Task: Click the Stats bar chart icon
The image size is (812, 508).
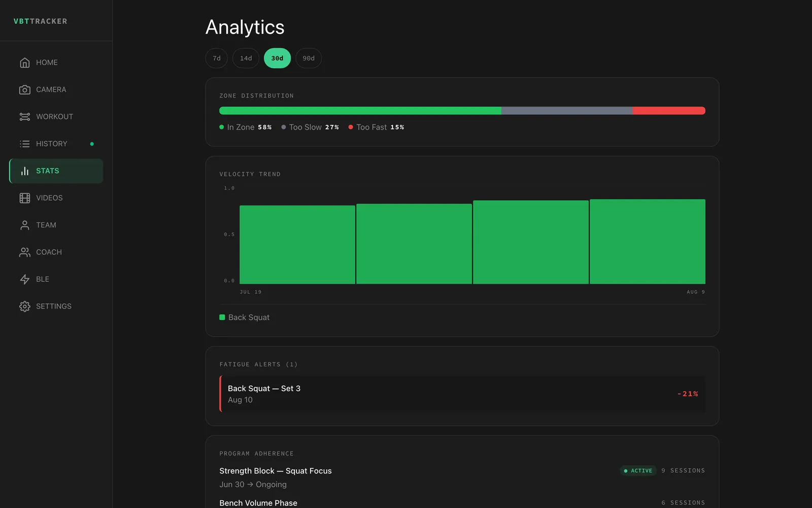Action: click(x=24, y=171)
